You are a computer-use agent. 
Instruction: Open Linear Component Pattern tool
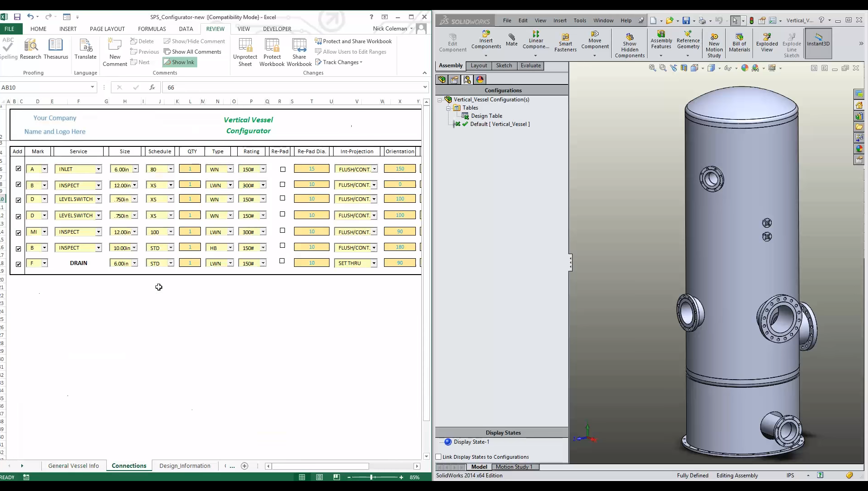coord(536,40)
